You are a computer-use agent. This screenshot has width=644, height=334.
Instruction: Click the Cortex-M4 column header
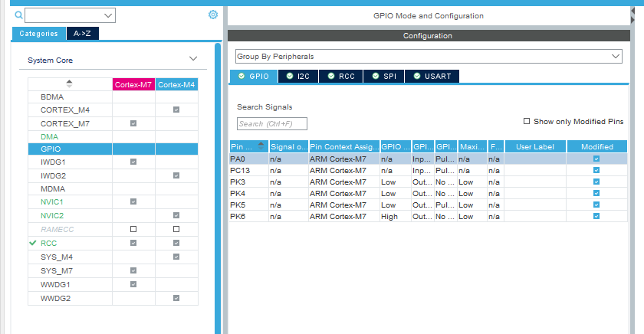(176, 84)
